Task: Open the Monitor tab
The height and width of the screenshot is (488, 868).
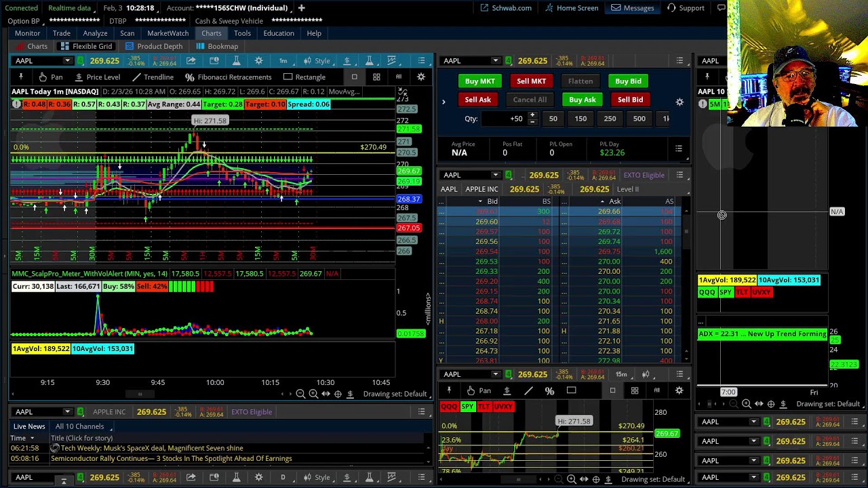Action: point(27,33)
